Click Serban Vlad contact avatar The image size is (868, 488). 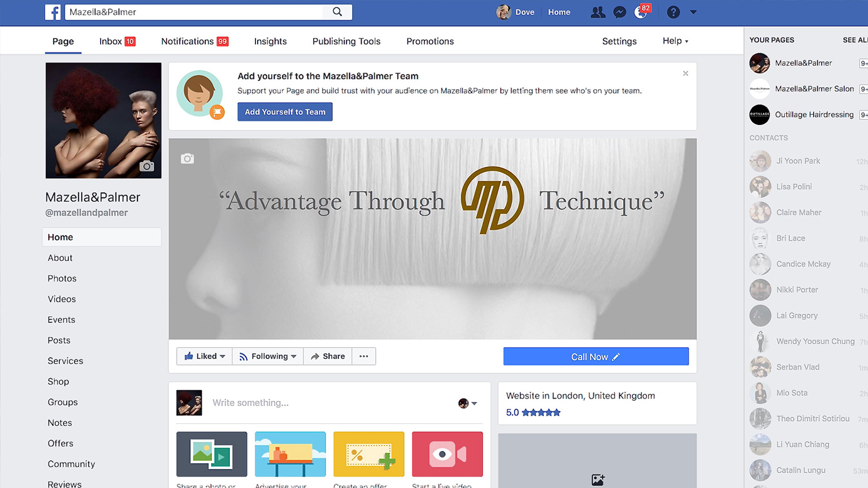[760, 367]
